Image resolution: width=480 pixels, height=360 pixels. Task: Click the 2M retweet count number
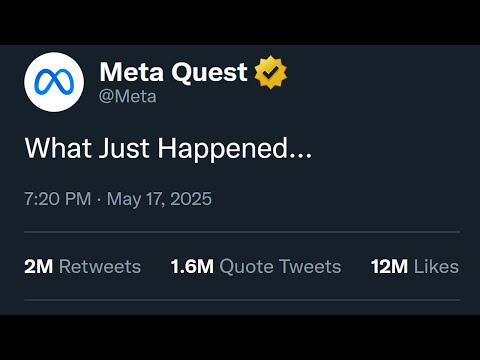click(x=39, y=267)
